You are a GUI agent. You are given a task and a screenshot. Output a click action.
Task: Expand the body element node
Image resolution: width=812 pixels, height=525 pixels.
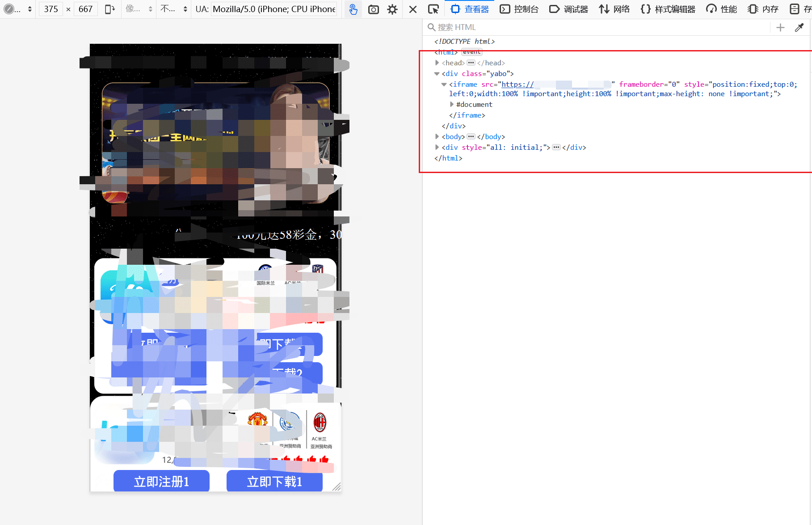click(437, 137)
